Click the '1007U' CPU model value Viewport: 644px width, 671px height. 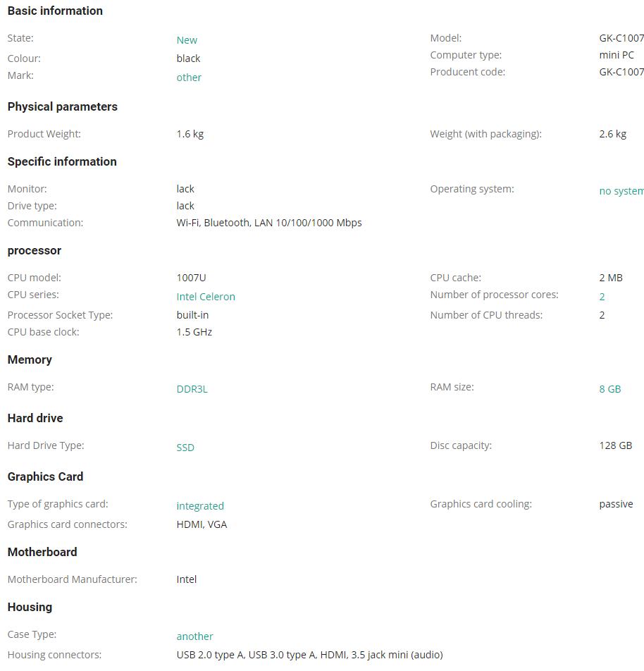191,278
